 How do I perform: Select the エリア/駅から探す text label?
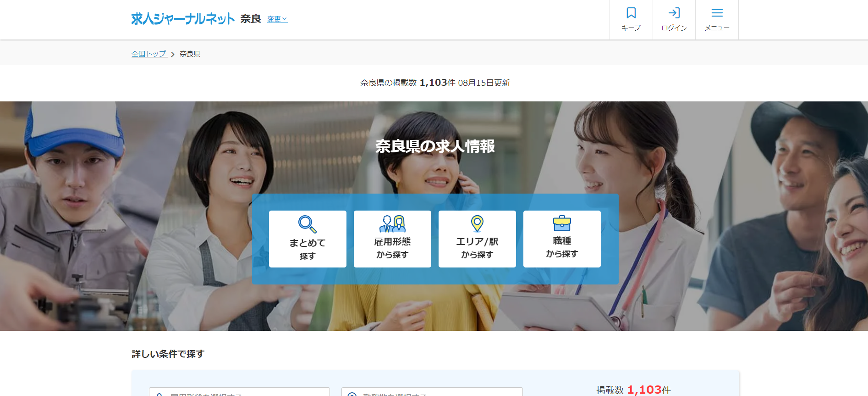click(x=477, y=248)
